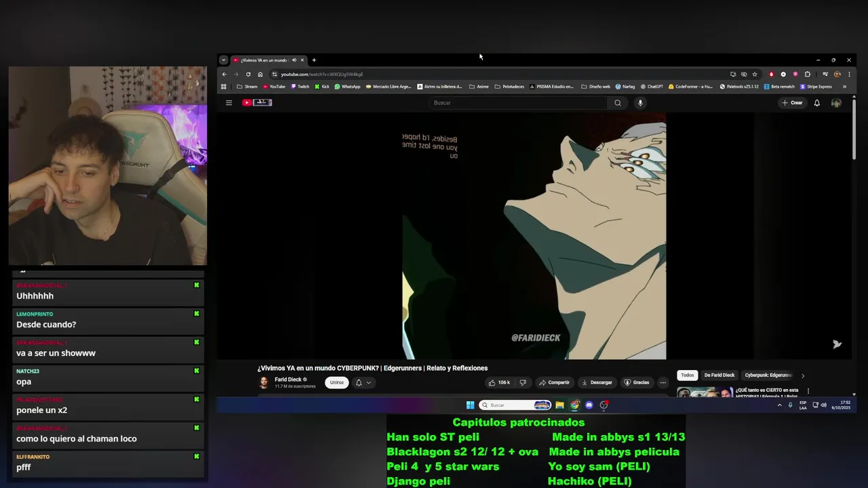868x488 pixels.
Task: Click the browser address bar URL
Action: click(322, 74)
